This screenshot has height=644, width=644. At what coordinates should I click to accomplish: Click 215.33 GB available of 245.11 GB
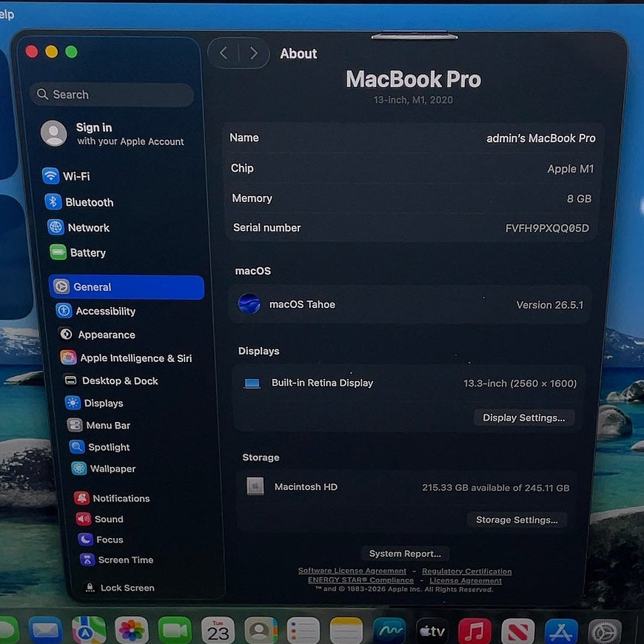tap(495, 488)
